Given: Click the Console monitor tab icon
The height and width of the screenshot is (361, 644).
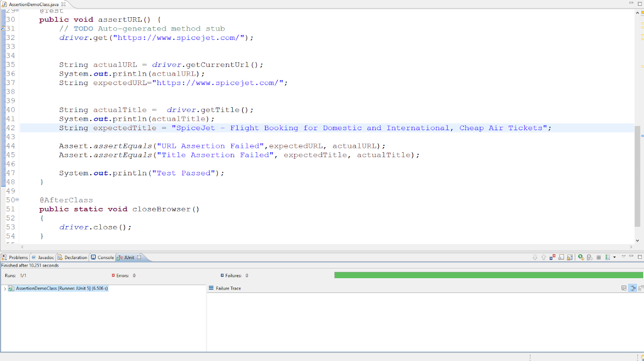Looking at the screenshot, I should 93,257.
